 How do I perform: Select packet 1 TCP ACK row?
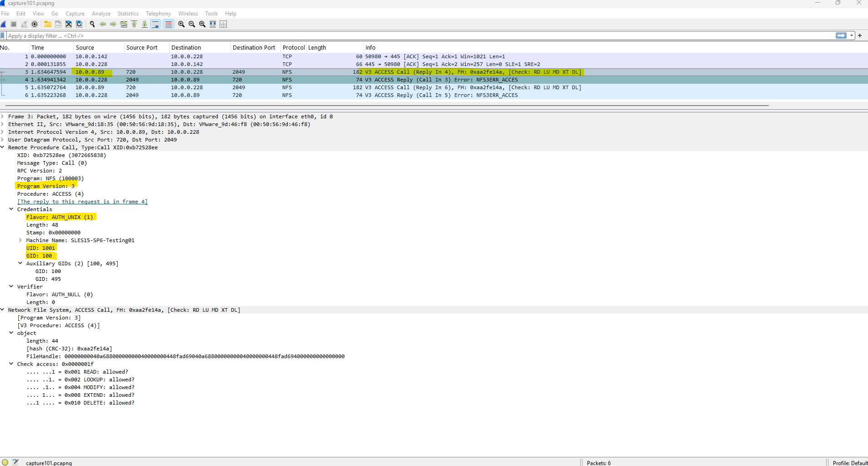click(x=434, y=56)
